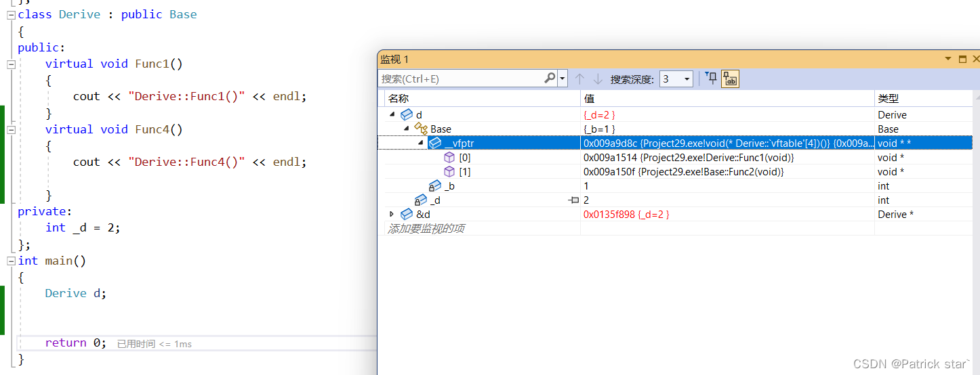
Task: Click the 'public:' access specifier line
Action: [41, 47]
